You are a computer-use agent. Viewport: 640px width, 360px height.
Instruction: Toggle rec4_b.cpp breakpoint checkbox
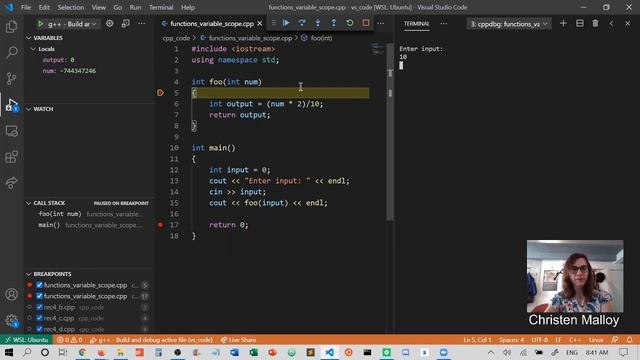point(40,307)
